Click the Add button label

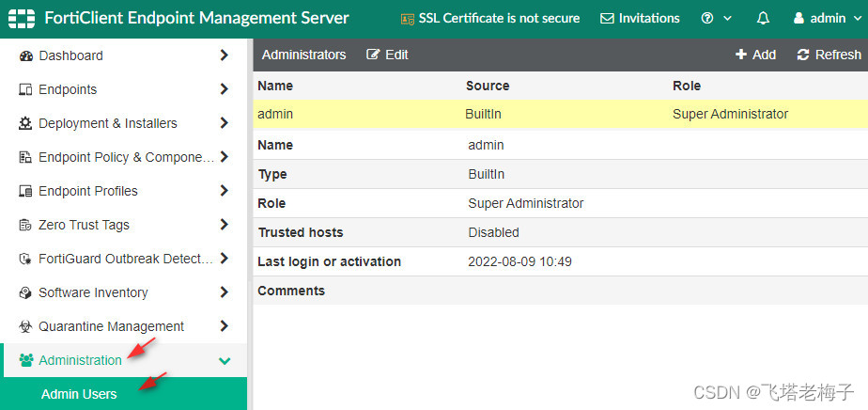pyautogui.click(x=764, y=55)
